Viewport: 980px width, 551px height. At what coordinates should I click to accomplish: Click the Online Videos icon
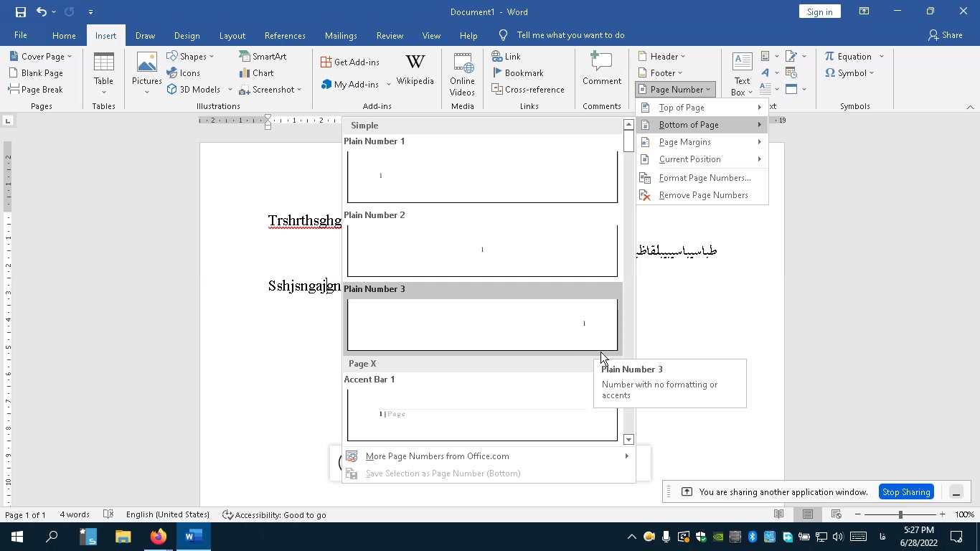(462, 75)
